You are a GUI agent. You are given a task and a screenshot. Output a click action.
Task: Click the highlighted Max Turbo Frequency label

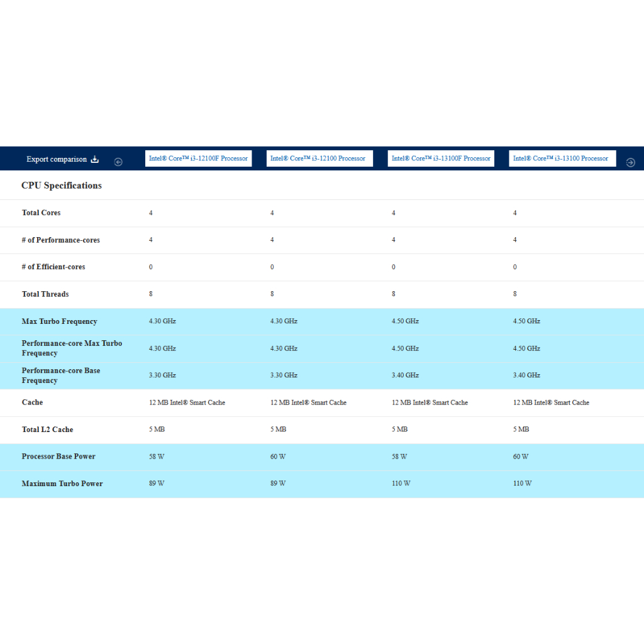point(60,321)
